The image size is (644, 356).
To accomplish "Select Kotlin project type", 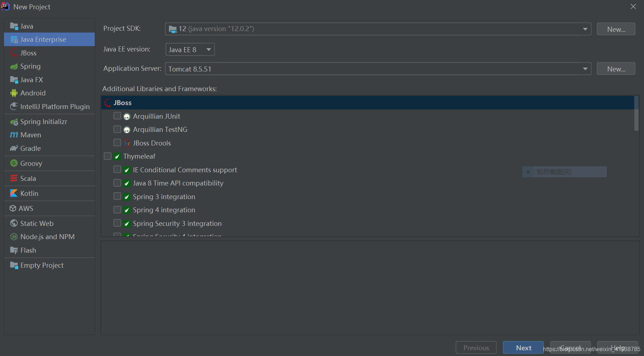I will pos(49,193).
